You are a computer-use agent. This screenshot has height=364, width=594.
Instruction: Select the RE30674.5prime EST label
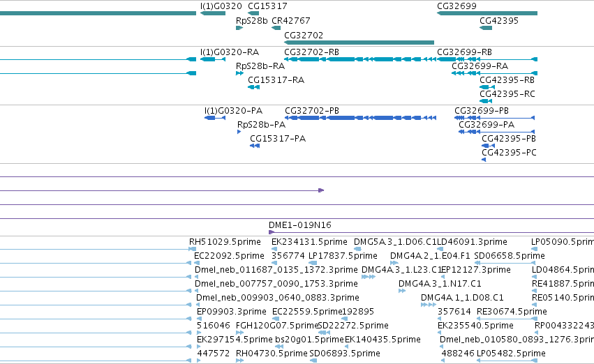(x=512, y=312)
